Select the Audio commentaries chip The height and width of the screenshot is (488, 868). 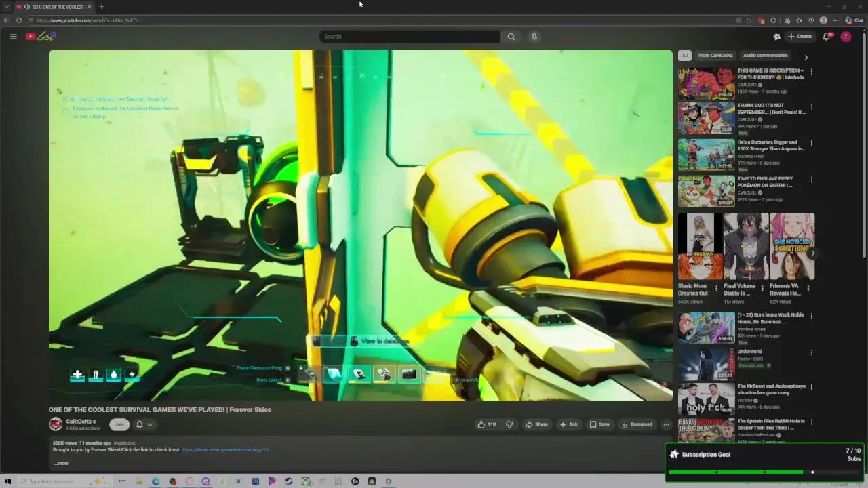766,56
